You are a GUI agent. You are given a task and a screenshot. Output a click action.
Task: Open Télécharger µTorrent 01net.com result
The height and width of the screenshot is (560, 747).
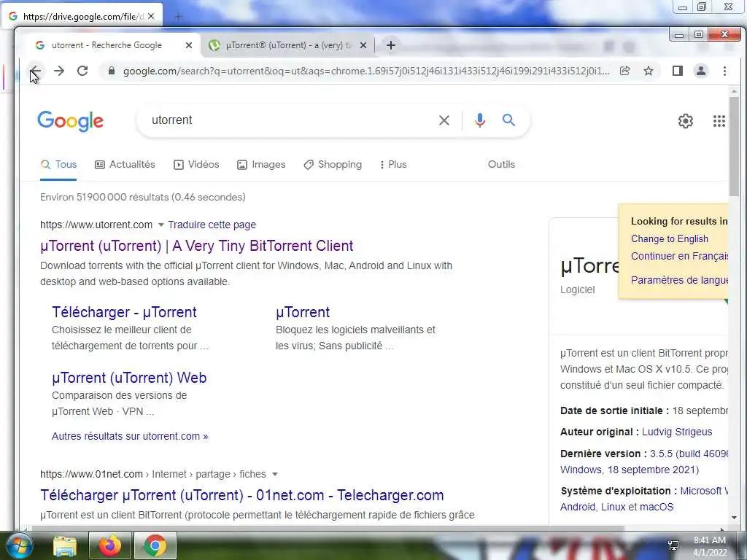[242, 495]
